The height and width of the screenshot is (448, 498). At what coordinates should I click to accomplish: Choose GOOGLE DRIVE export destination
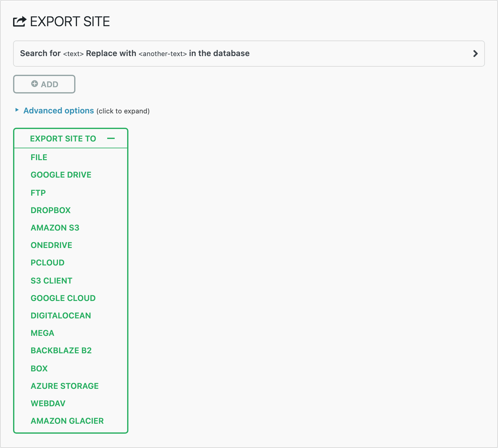tap(61, 175)
